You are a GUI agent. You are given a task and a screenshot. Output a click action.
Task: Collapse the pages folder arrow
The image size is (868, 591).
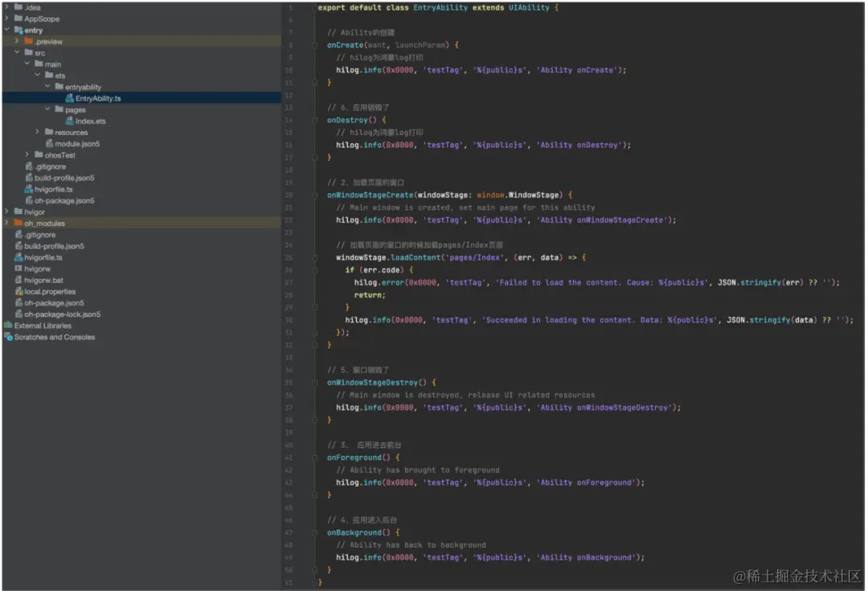coord(47,109)
